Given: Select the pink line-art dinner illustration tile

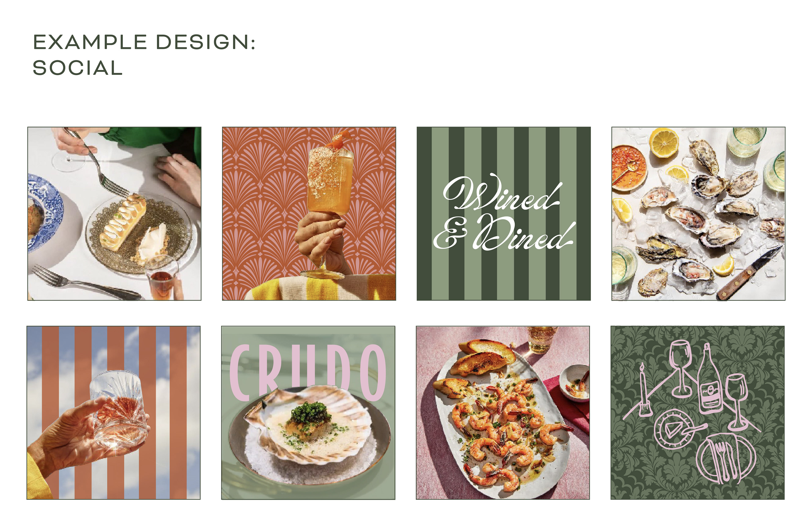Looking at the screenshot, I should click(x=697, y=413).
